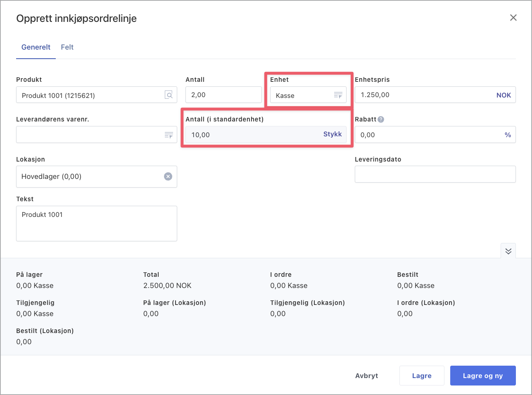Switch to the Felt tab

click(x=67, y=47)
